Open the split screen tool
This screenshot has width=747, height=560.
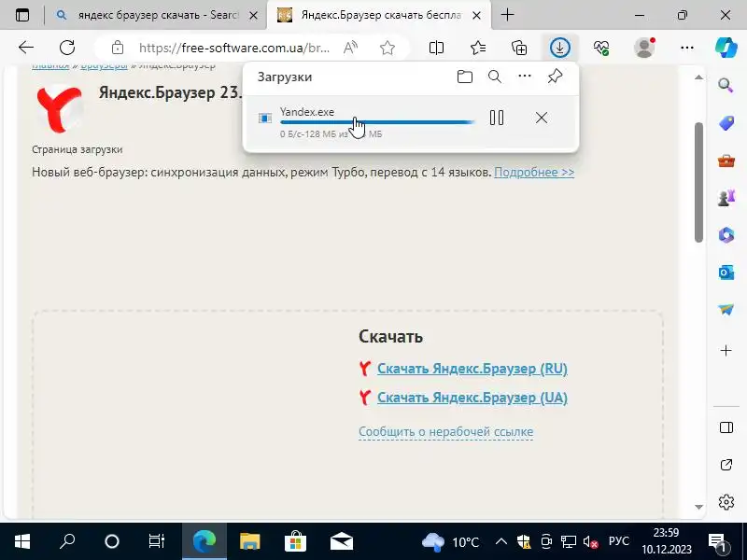(x=436, y=48)
